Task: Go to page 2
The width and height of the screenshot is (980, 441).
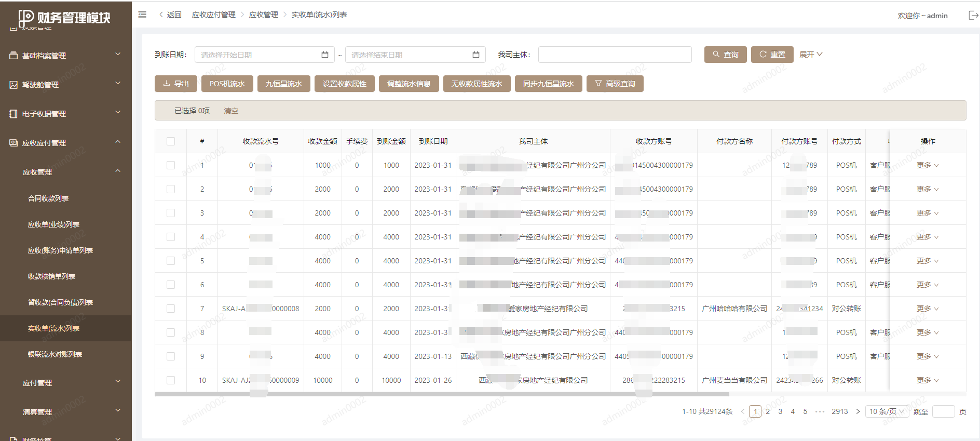Action: pyautogui.click(x=768, y=411)
